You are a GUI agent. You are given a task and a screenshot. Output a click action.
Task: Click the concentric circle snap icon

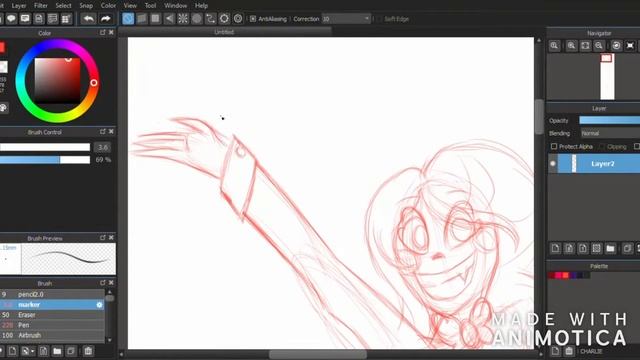[x=238, y=19]
